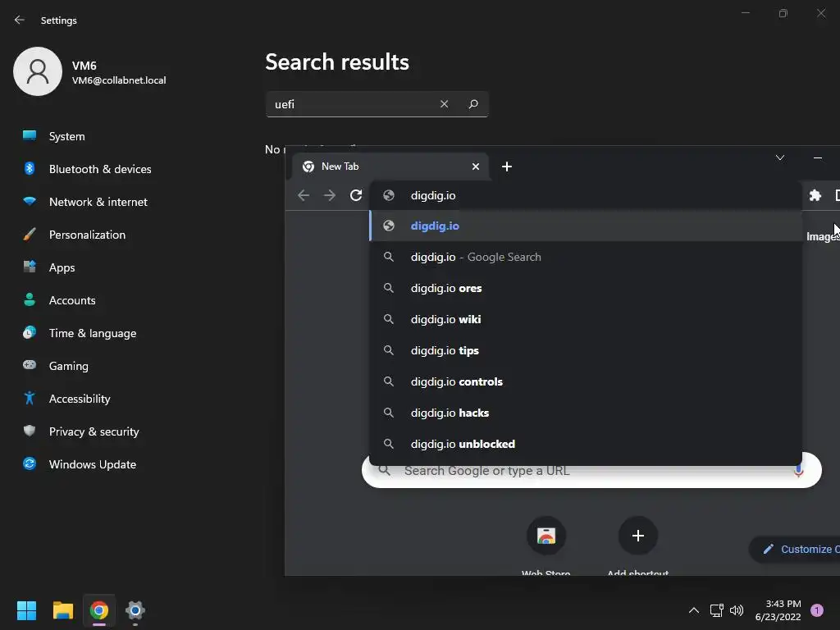This screenshot has width=840, height=630.
Task: Choose digdig.io ores suggestion
Action: pos(586,288)
